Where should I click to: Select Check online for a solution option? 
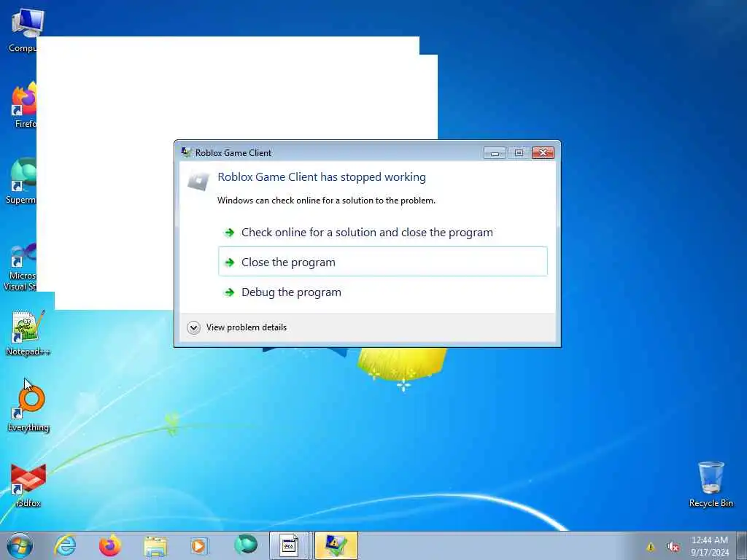coord(382,233)
